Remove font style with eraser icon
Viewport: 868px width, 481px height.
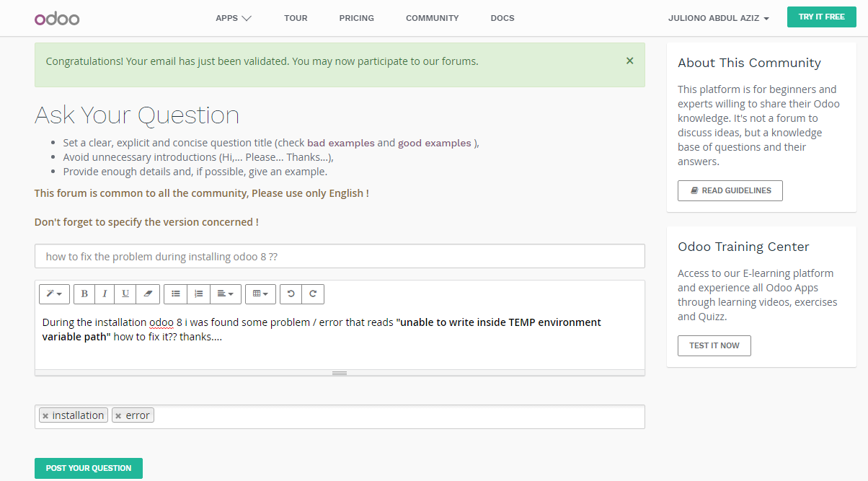point(148,294)
